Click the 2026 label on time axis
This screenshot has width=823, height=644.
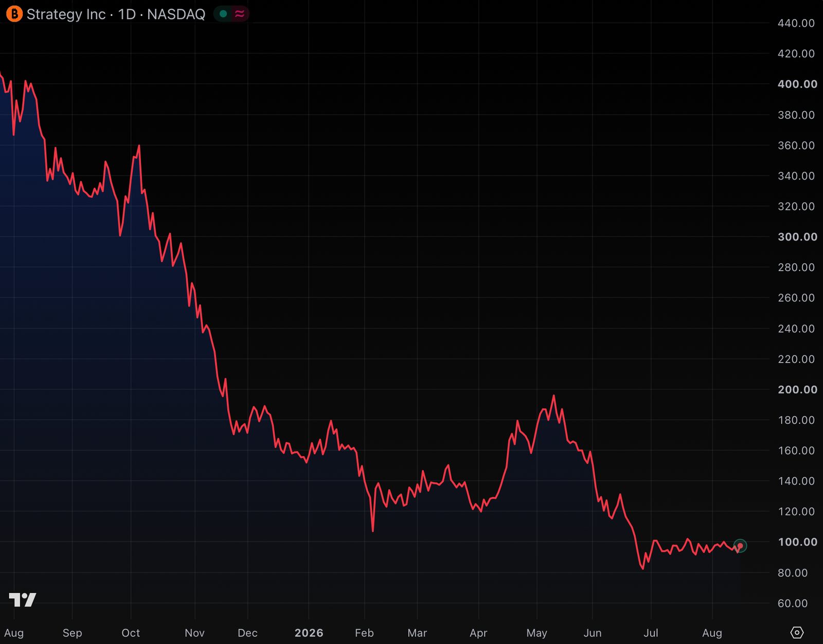click(309, 633)
